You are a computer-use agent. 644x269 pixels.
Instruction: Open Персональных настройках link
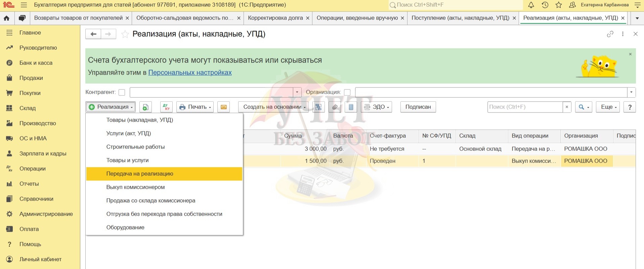click(x=190, y=73)
